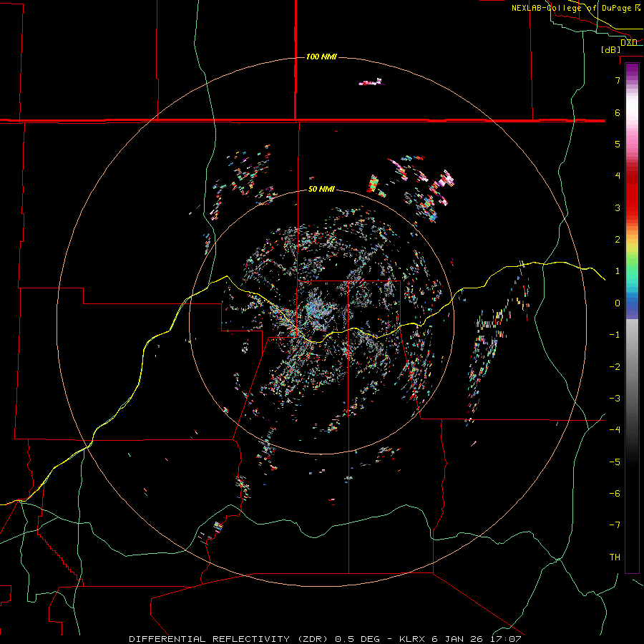Click the -6 label on the color scale
Viewport: 644px width, 644px height.
click(615, 494)
